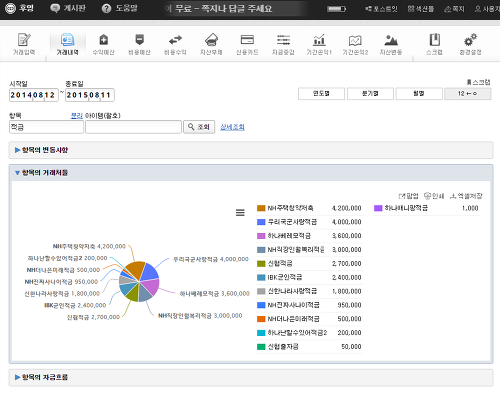
Task: Open the 게시판 board speech bubble
Action: (68, 8)
